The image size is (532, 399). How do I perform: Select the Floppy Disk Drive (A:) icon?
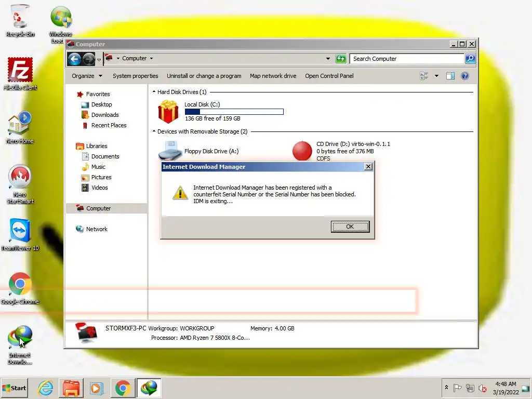pyautogui.click(x=170, y=151)
